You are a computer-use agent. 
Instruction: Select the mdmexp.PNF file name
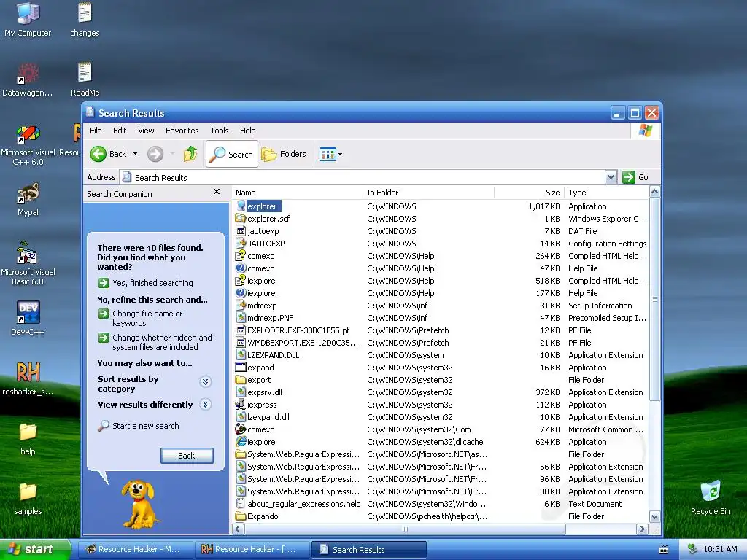click(x=270, y=318)
